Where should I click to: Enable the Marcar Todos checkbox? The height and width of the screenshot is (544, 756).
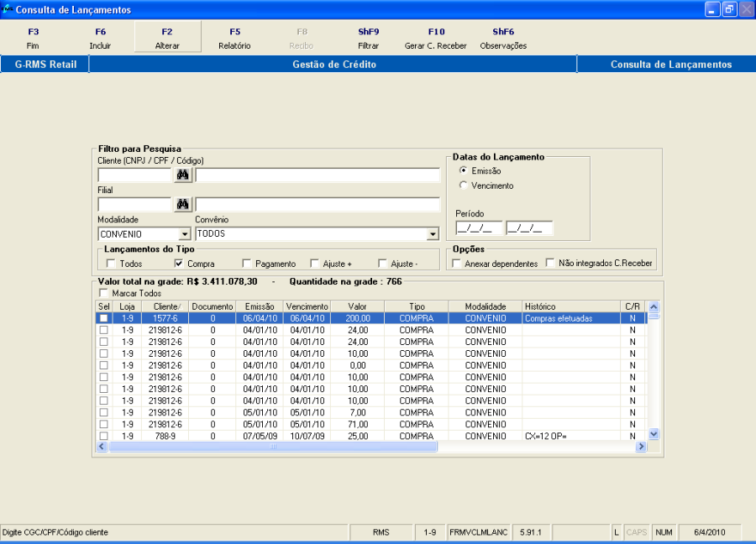(104, 294)
